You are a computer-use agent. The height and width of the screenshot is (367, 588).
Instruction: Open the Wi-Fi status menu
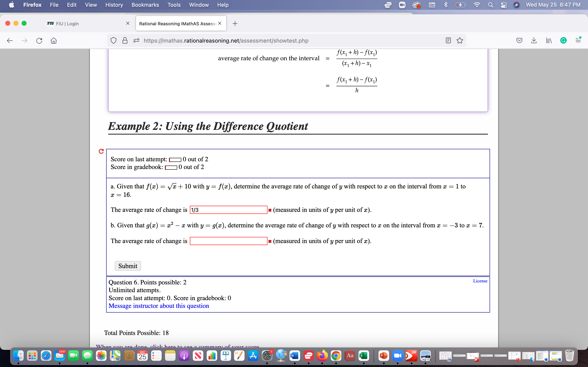477,5
